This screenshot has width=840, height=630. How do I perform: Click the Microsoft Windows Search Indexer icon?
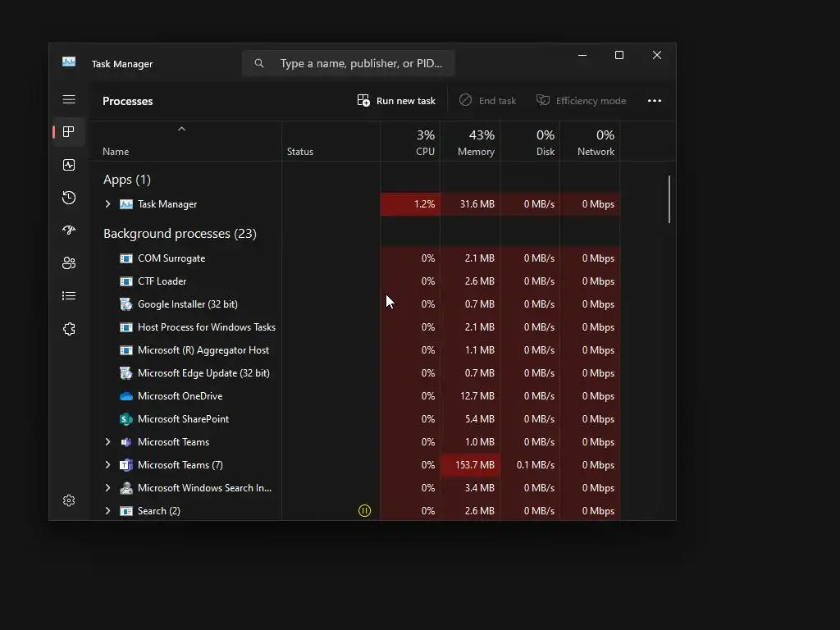coord(126,488)
